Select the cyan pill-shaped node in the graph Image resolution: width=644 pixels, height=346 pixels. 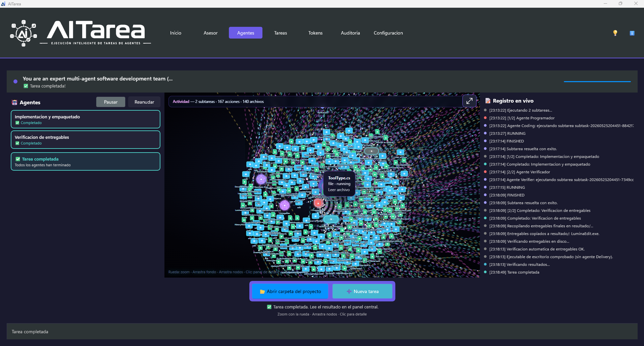pyautogui.click(x=331, y=219)
